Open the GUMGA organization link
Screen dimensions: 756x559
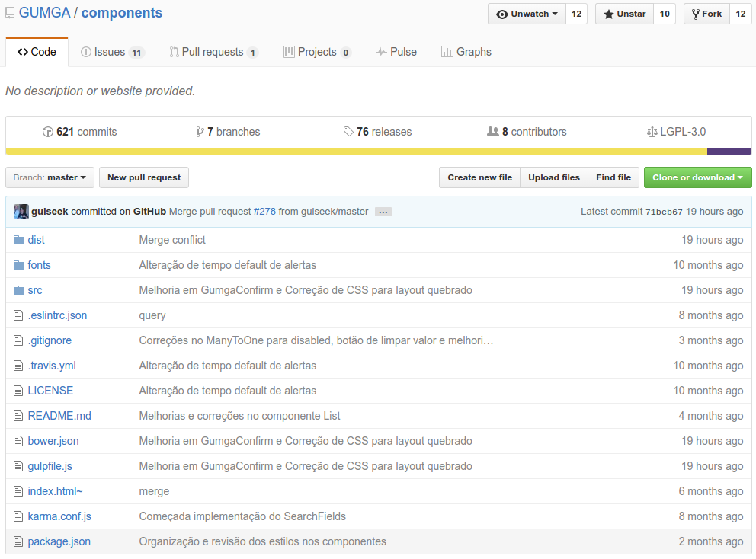point(44,12)
